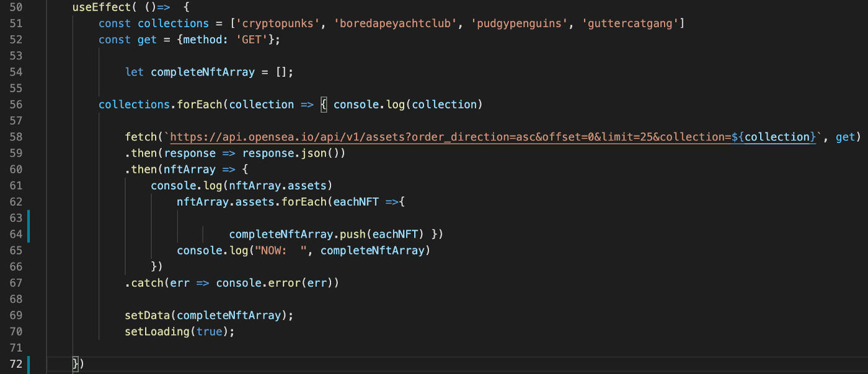Click the push method on line 64
This screenshot has width=868, height=374.
(353, 234)
